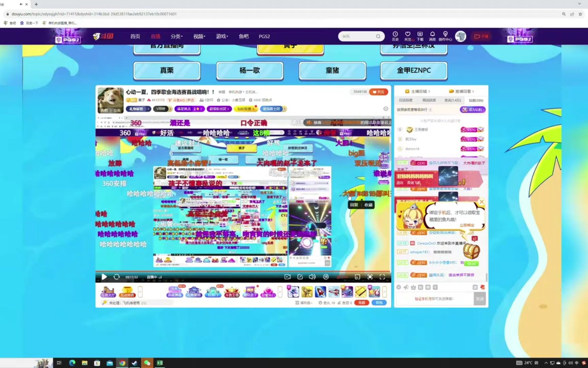Open the 甜蜜告白 activity icon
The width and height of the screenshot is (588, 368).
[x=268, y=292]
